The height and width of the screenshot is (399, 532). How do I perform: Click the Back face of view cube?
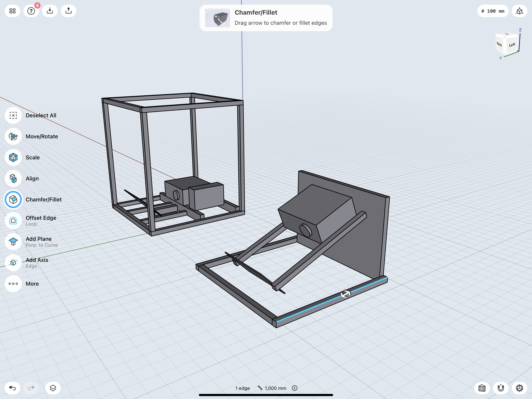tap(499, 44)
